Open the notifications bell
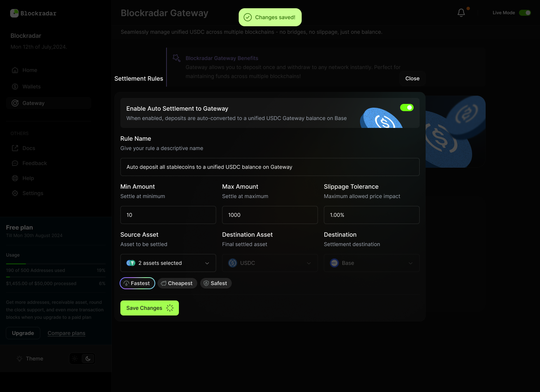540x392 pixels. 461,13
